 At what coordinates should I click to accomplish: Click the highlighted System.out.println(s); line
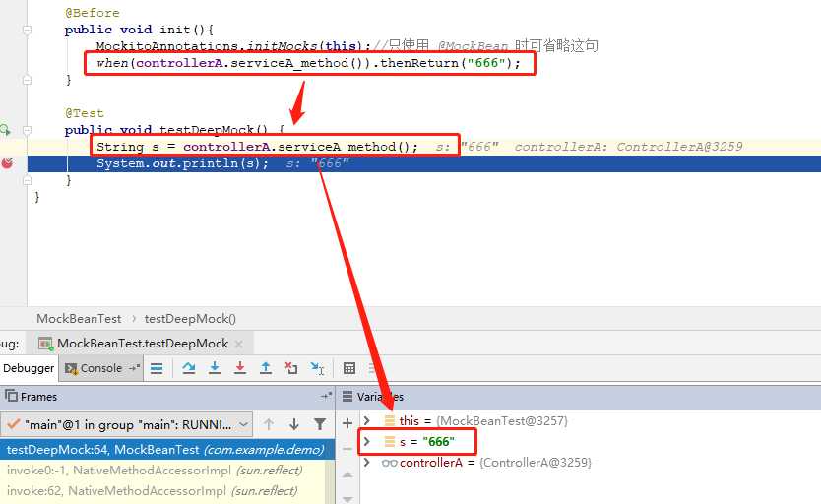click(423, 163)
